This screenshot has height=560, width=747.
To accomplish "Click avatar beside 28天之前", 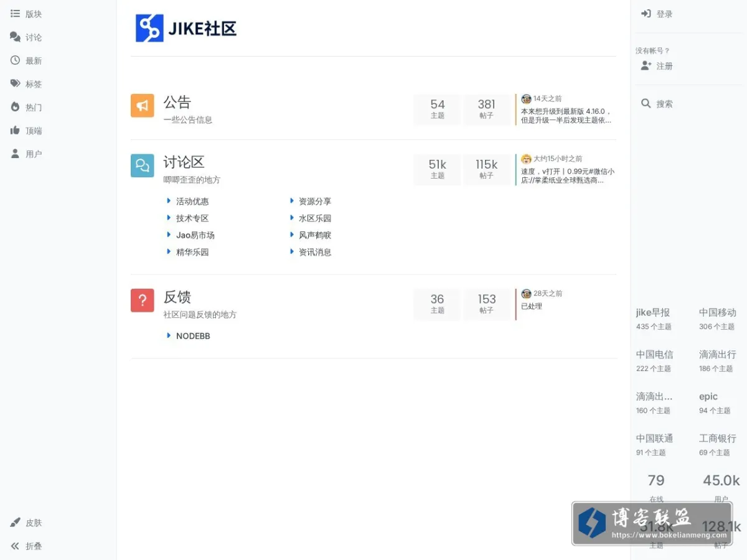I will (x=526, y=293).
